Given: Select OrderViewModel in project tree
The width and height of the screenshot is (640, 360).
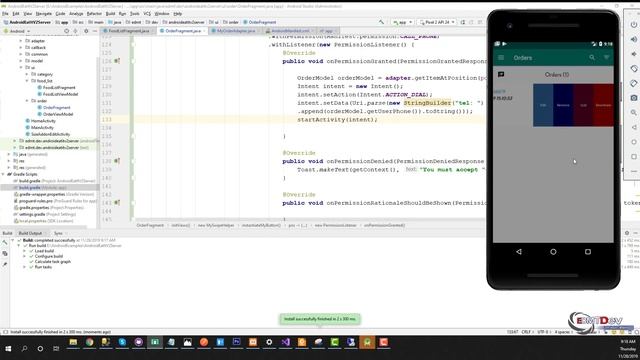Looking at the screenshot, I should 58,114.
